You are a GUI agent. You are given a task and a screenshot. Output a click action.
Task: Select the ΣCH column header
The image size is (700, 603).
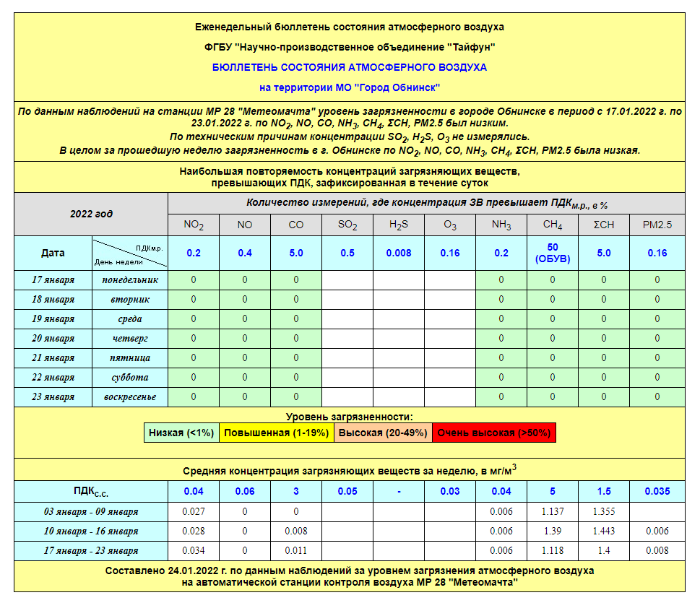coord(604,225)
